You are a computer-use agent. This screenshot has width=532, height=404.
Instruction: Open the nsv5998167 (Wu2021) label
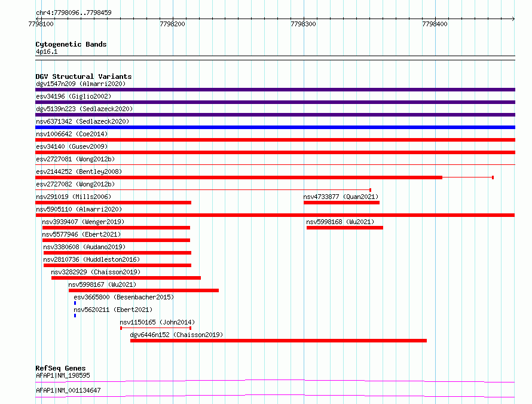[x=102, y=284]
